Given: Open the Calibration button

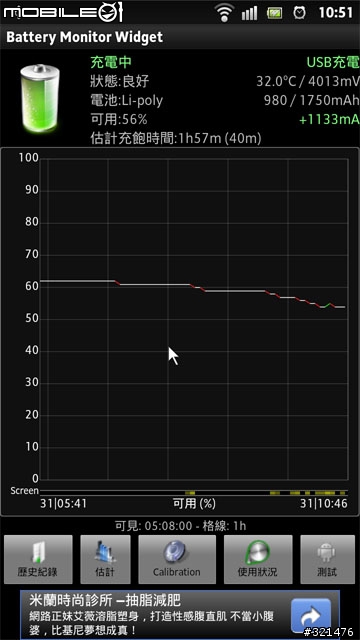Looking at the screenshot, I should point(177,559).
